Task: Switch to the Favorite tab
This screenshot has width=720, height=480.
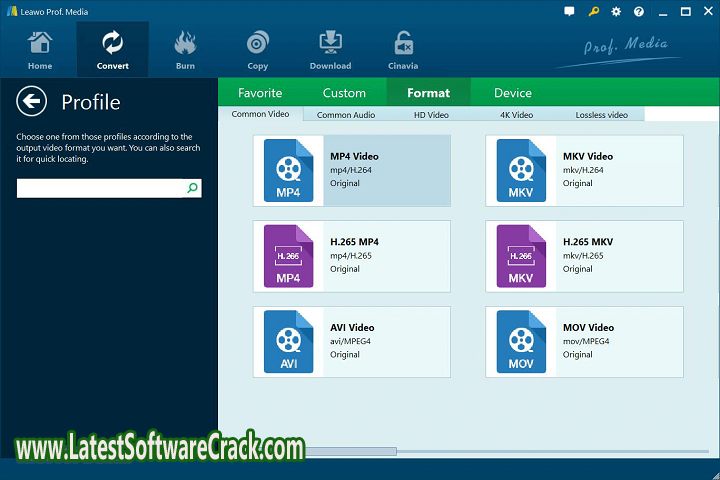Action: tap(260, 93)
